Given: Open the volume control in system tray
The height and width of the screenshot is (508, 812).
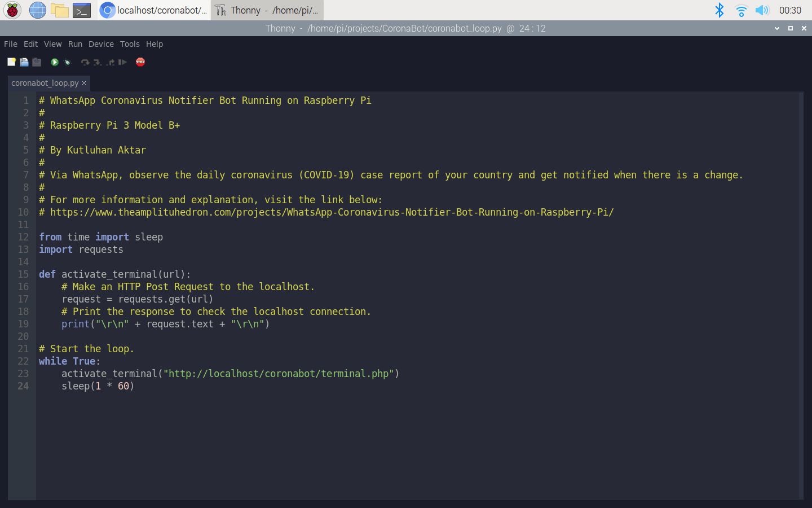Looking at the screenshot, I should [x=762, y=10].
